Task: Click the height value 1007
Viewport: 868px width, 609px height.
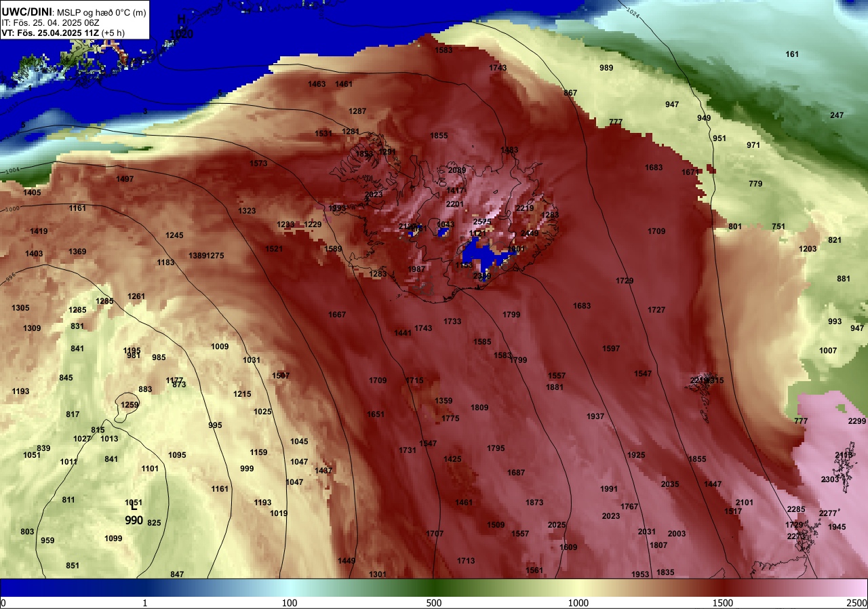Action: (x=828, y=351)
